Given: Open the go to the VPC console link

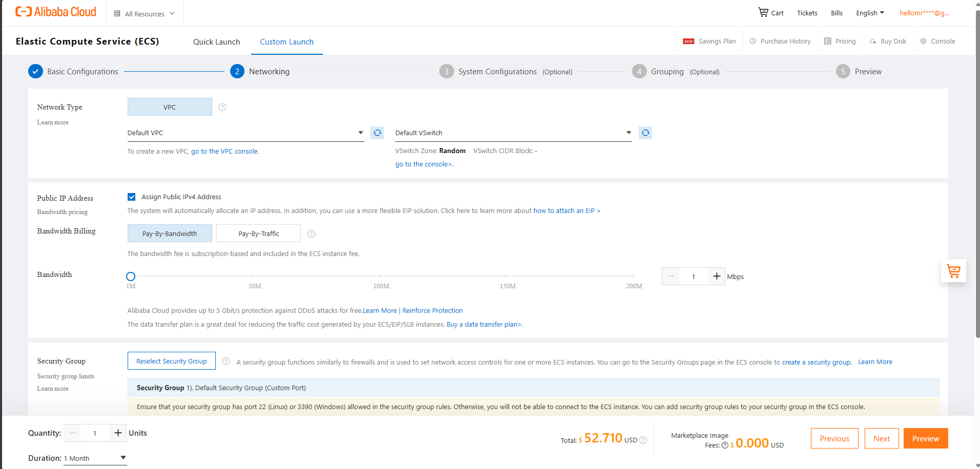Looking at the screenshot, I should (x=224, y=152).
